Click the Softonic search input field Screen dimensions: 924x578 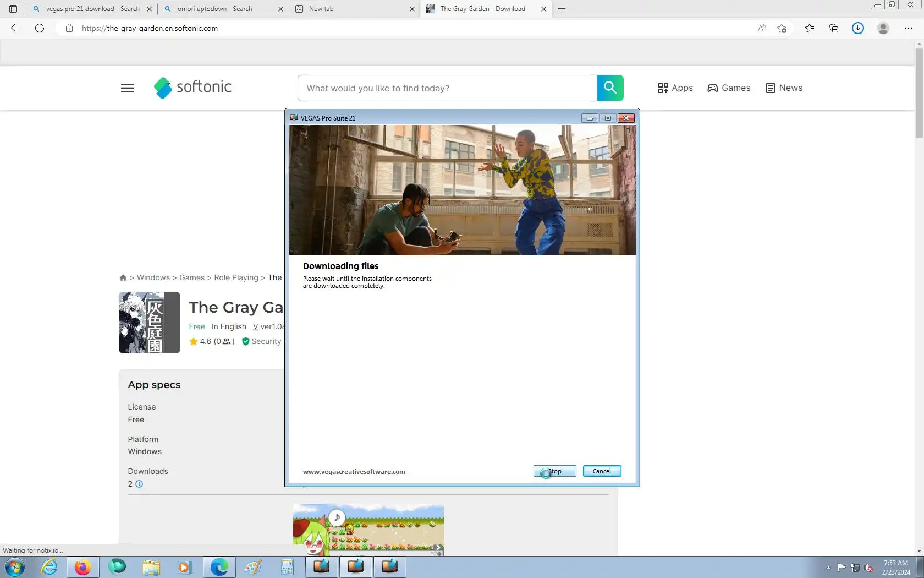coord(447,88)
